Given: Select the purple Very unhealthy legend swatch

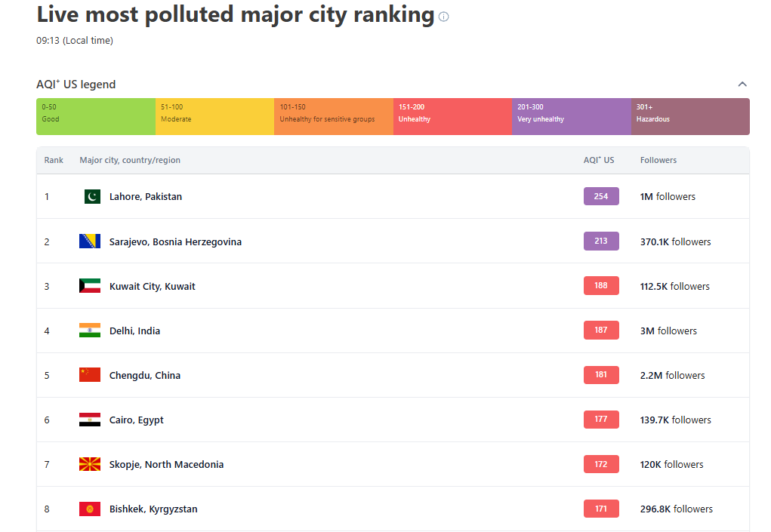Looking at the screenshot, I should [571, 116].
